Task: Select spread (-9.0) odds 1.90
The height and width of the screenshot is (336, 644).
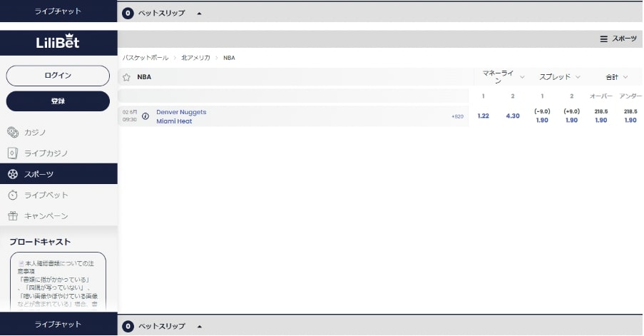Action: [x=542, y=116]
